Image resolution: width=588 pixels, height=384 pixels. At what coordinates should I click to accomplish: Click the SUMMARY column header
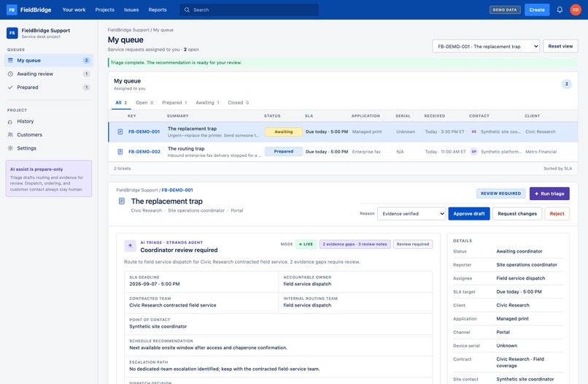(177, 116)
